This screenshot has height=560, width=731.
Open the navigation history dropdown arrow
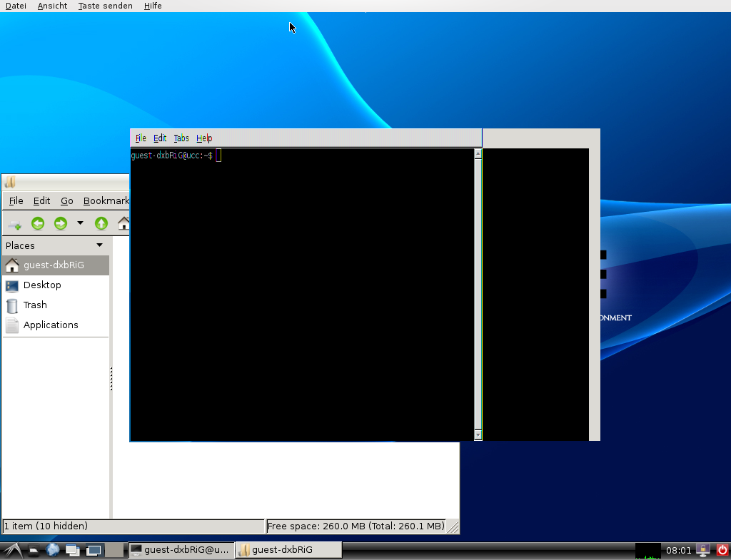point(80,223)
